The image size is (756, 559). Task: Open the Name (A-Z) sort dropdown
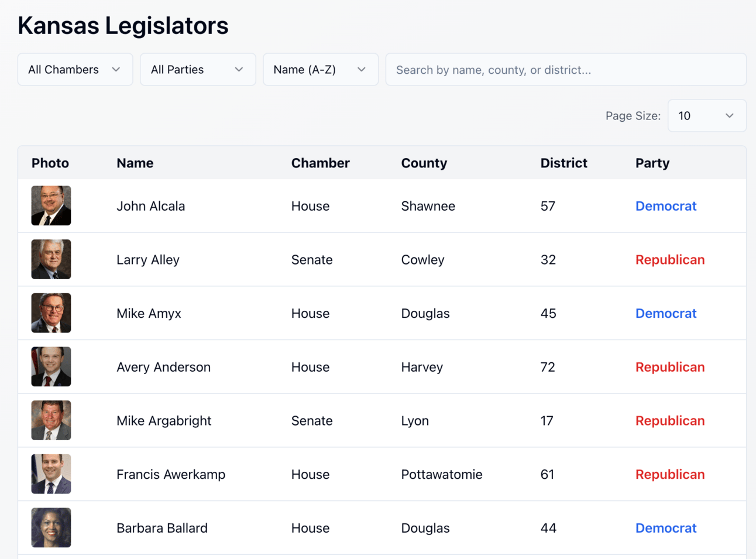[320, 70]
